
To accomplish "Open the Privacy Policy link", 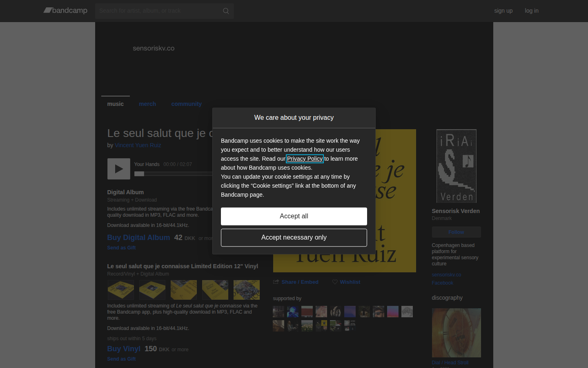I will tap(305, 159).
